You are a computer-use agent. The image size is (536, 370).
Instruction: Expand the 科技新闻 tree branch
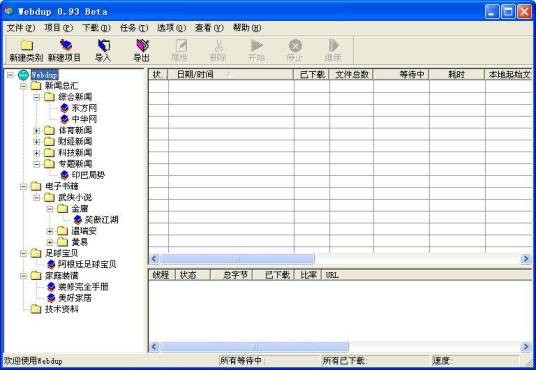[x=37, y=153]
